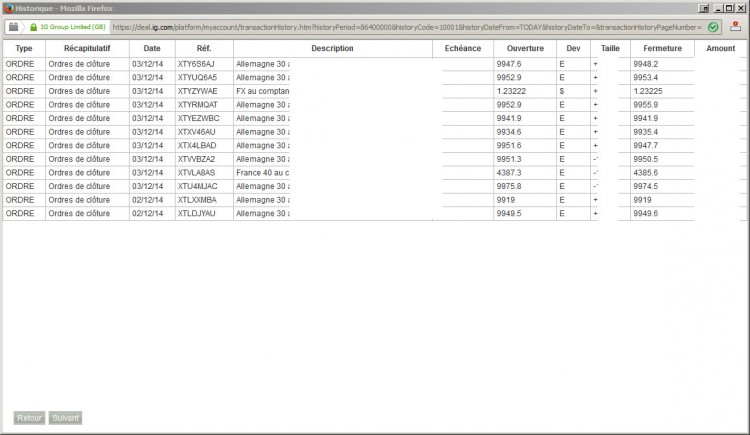Click the Description column header
Image resolution: width=750 pixels, height=435 pixels.
(332, 48)
